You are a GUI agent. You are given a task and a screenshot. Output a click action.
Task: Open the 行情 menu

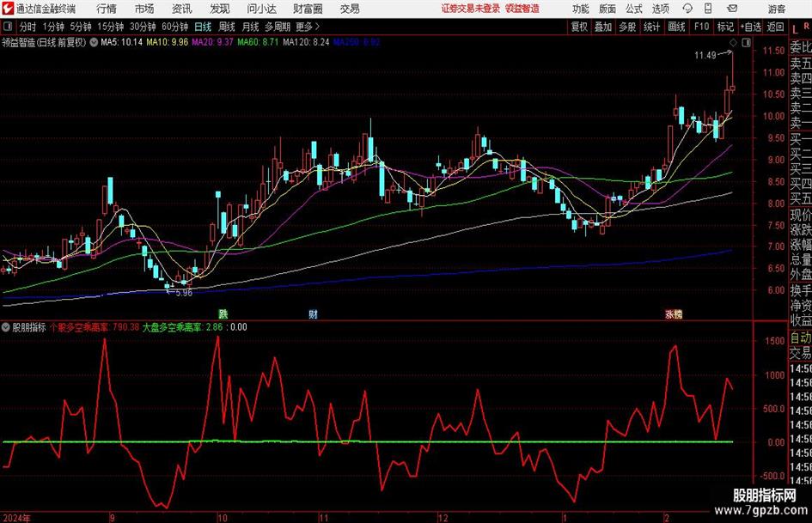(107, 9)
